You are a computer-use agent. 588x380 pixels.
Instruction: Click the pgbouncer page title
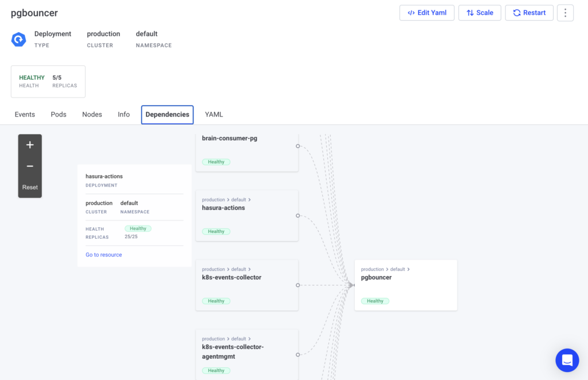click(x=34, y=13)
